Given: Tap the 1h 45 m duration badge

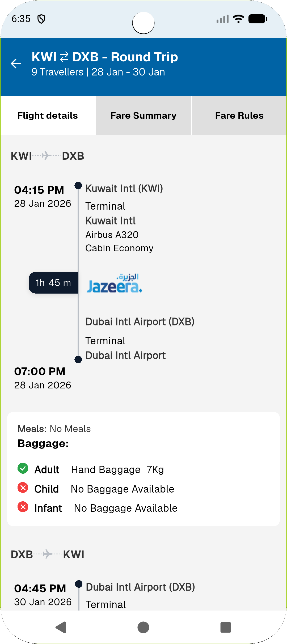Looking at the screenshot, I should click(53, 283).
